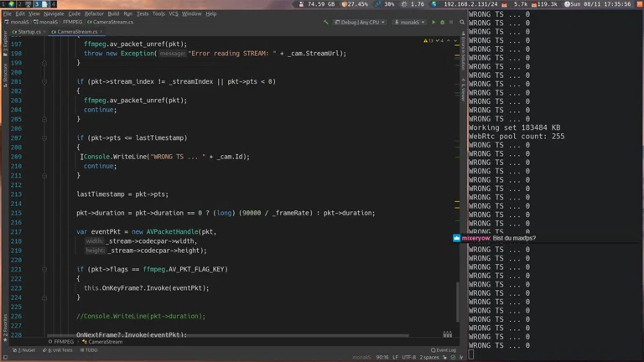Click the clock showing Sun 08/11 17:35:56

tap(598, 4)
